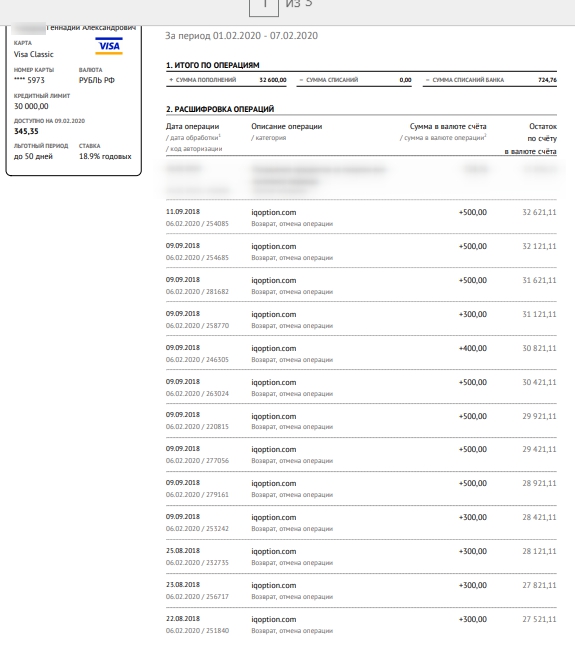The image size is (575, 649).
Task: Select the balance "28 421,11"
Action: 539,517
